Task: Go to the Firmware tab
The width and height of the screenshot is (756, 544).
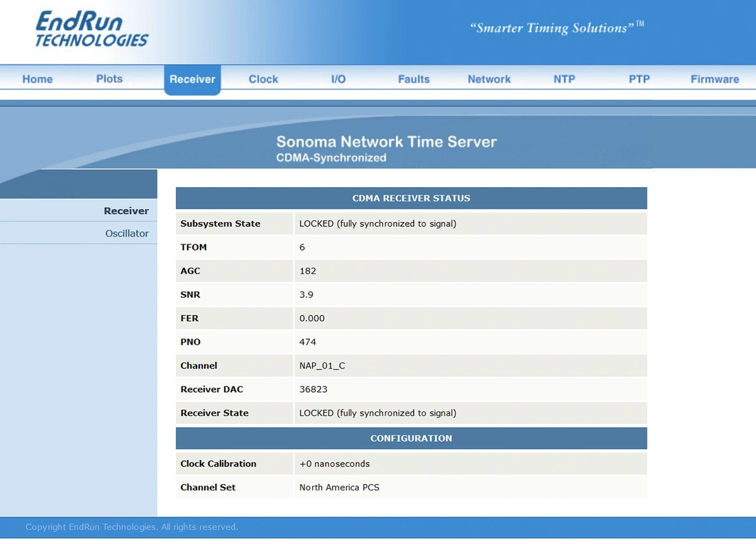Action: [x=715, y=79]
